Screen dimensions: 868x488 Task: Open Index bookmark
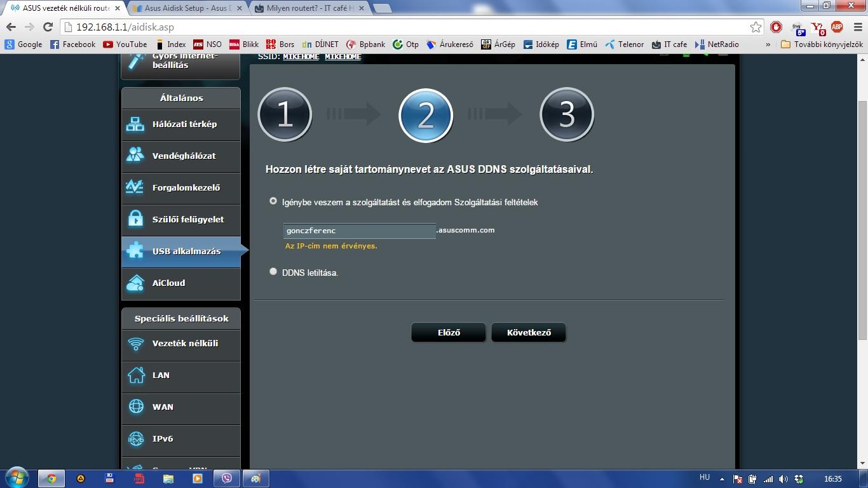(x=170, y=44)
